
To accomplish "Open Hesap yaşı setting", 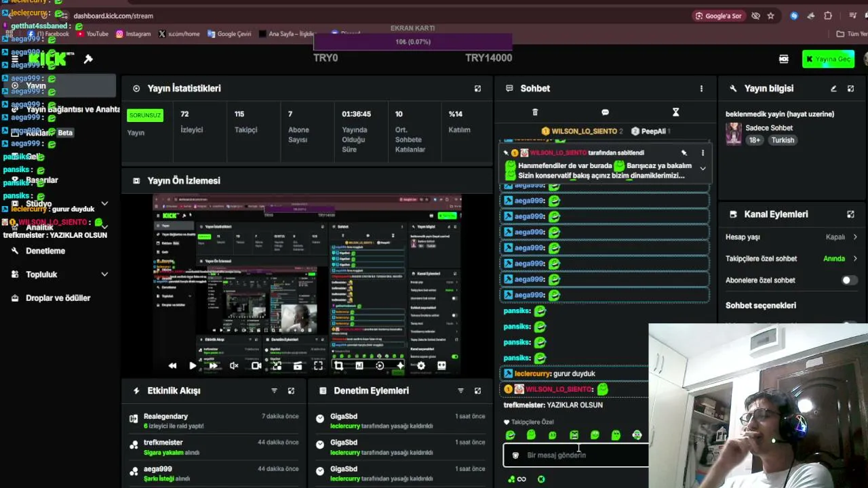I will pyautogui.click(x=791, y=237).
